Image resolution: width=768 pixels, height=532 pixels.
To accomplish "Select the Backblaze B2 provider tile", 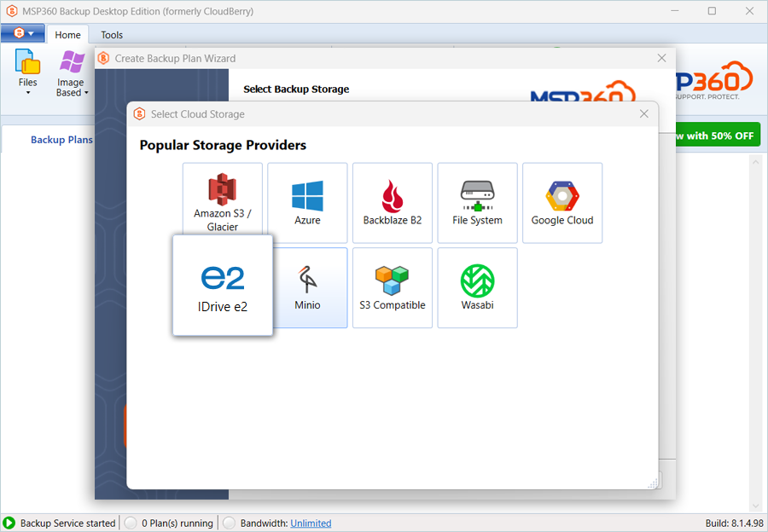I will click(393, 203).
